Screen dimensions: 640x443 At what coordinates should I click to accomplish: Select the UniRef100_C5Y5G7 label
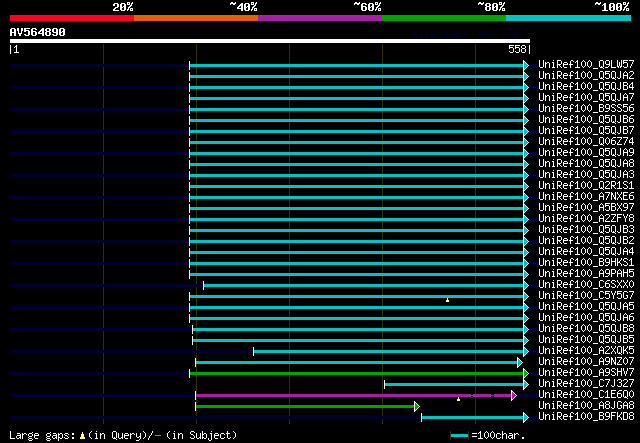[586, 295]
